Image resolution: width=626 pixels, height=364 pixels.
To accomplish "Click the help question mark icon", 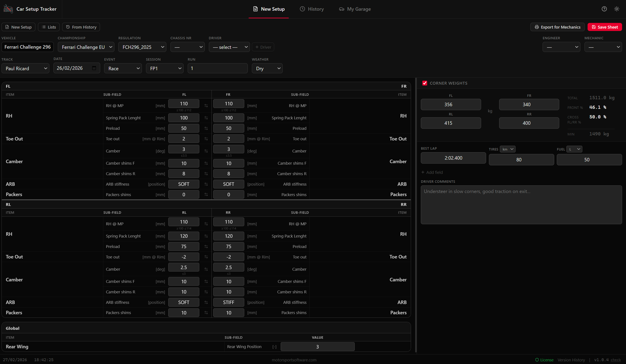I will click(x=604, y=9).
